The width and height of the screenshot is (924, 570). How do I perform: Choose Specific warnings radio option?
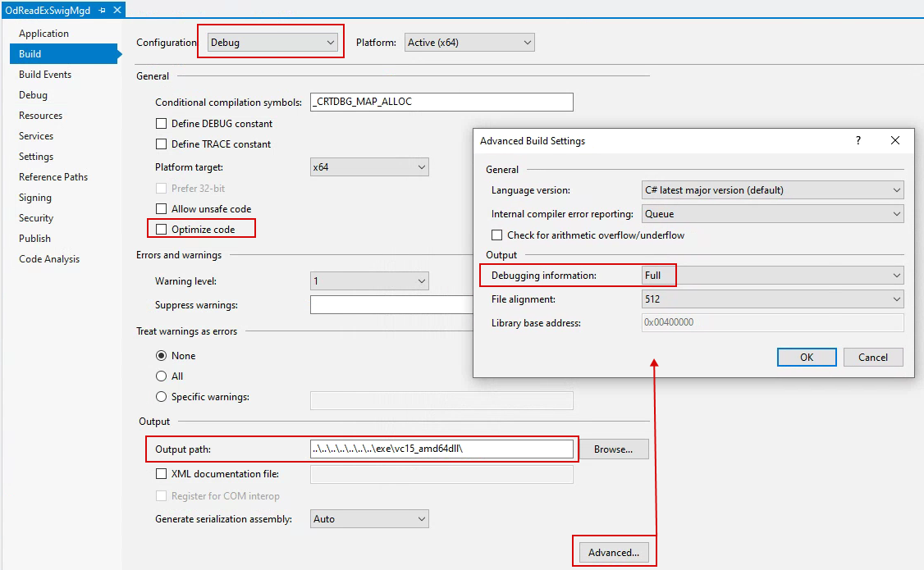161,397
